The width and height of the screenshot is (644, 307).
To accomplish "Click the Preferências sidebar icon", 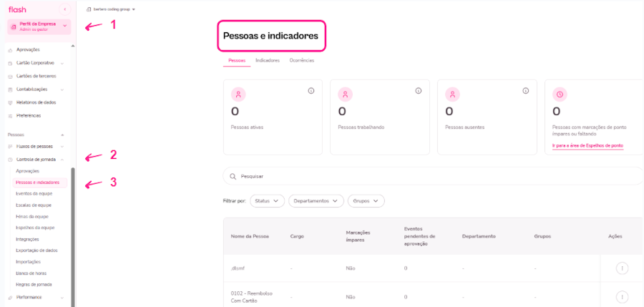I will click(x=10, y=115).
